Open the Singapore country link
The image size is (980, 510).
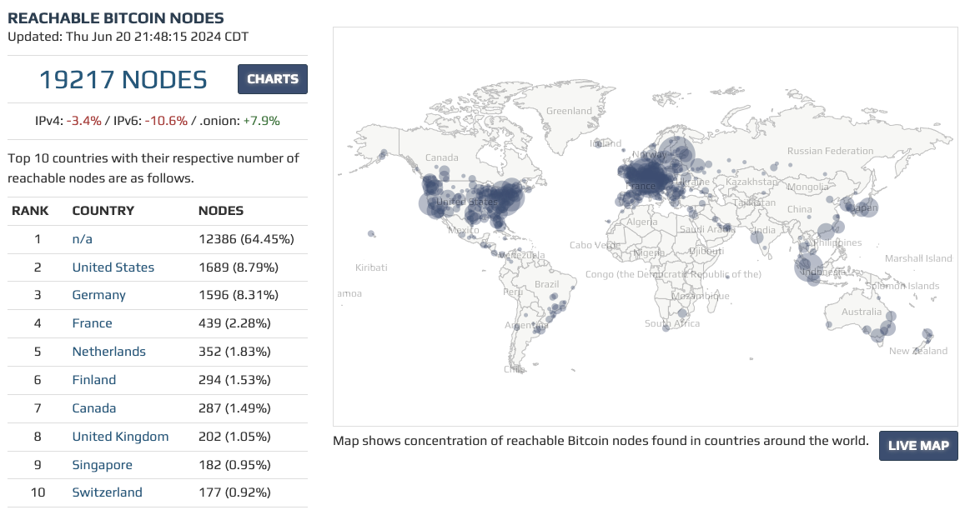102,465
